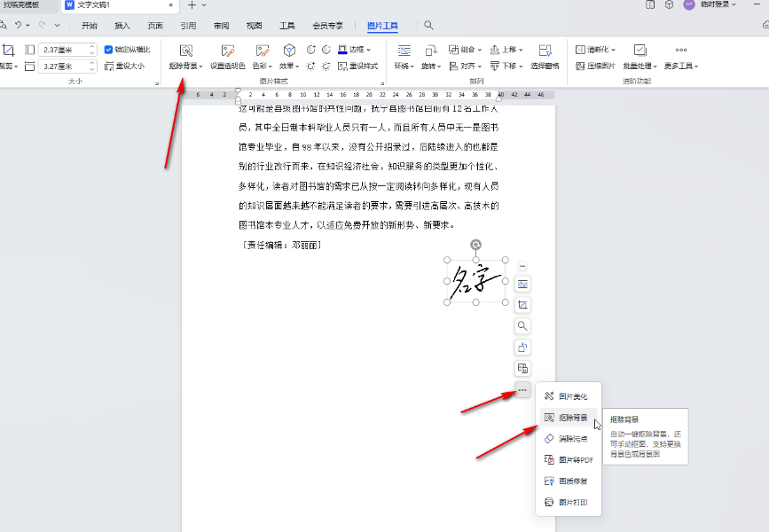Viewport: 769px width, 532px height.
Task: Click the 压缩图片 compress picture tool
Action: pyautogui.click(x=595, y=66)
